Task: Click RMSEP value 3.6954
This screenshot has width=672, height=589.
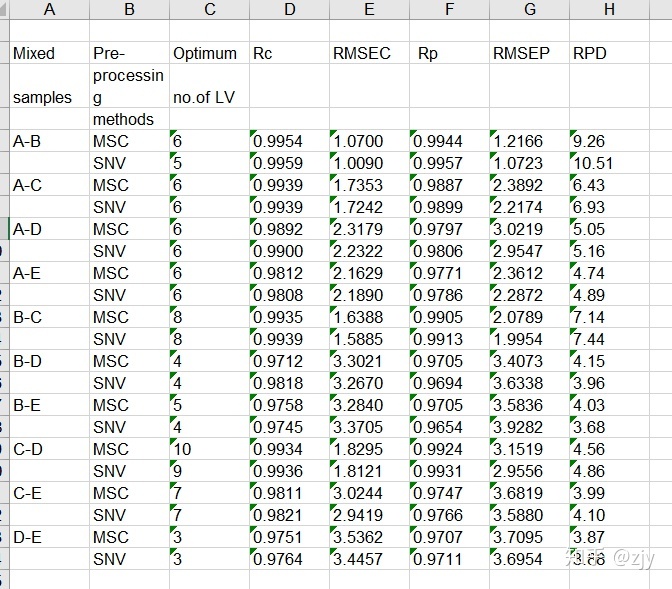Action: (x=530, y=559)
